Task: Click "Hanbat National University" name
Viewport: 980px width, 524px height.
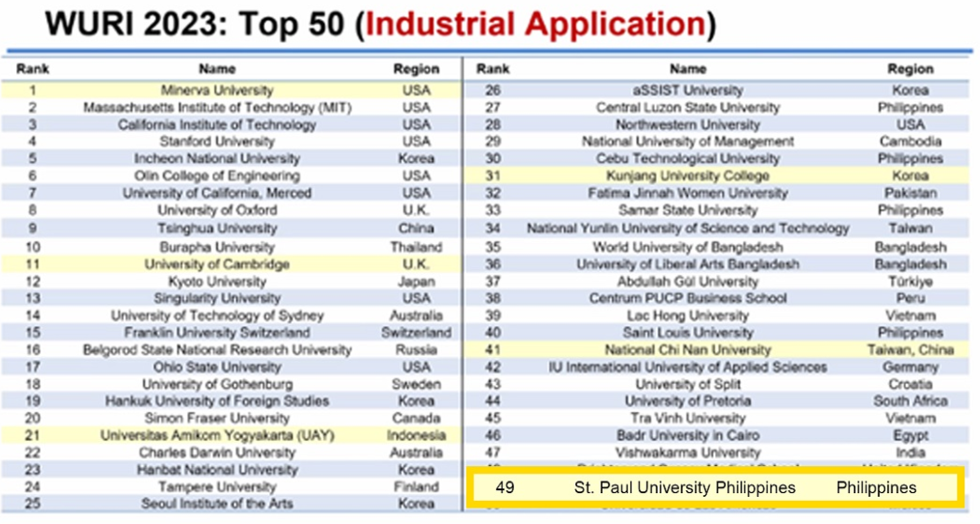Action: point(217,470)
